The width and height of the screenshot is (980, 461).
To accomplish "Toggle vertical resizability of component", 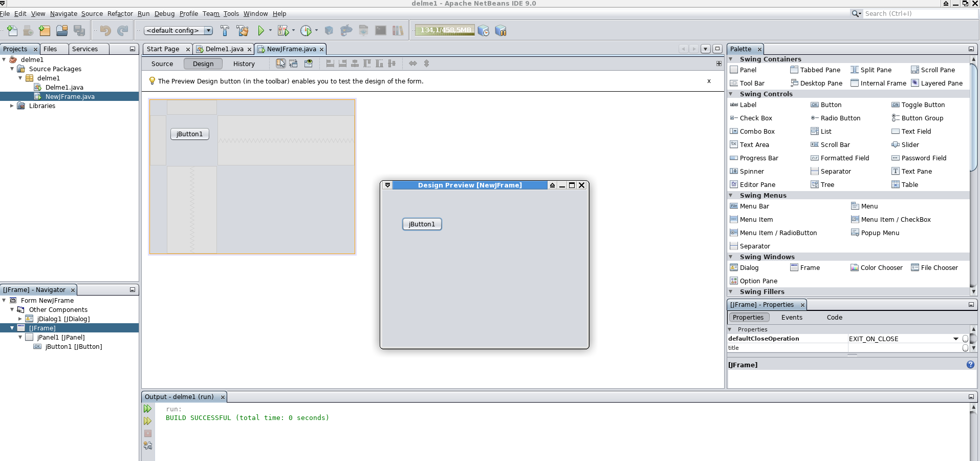I will (426, 64).
